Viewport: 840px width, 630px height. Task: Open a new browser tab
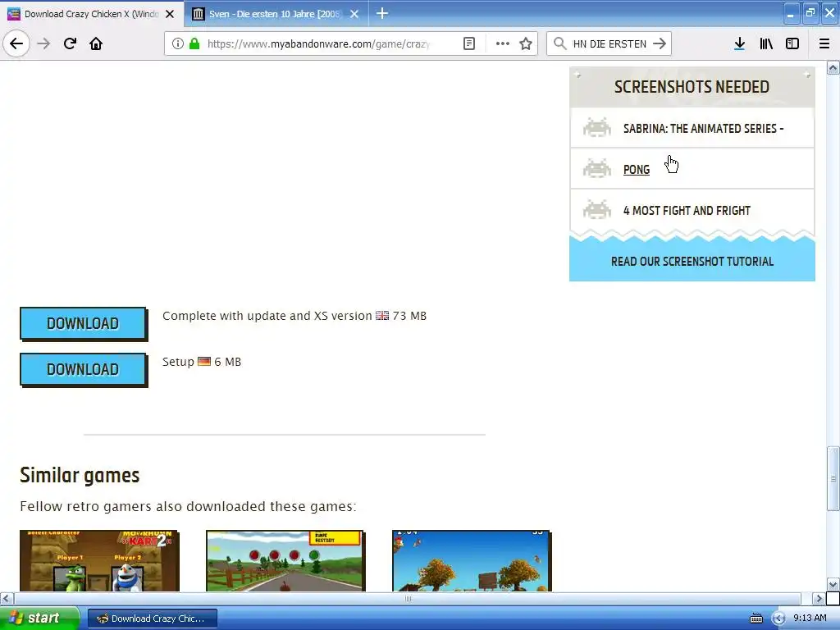[x=382, y=13]
